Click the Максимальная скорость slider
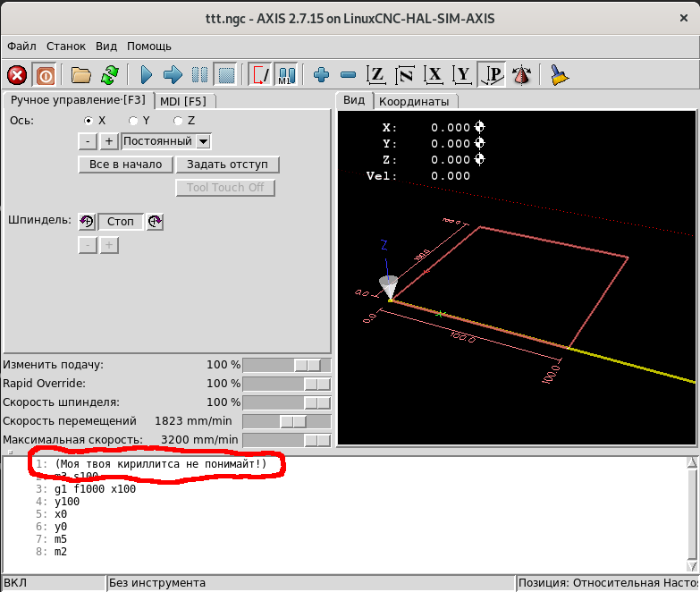This screenshot has height=592, width=700. [287, 440]
